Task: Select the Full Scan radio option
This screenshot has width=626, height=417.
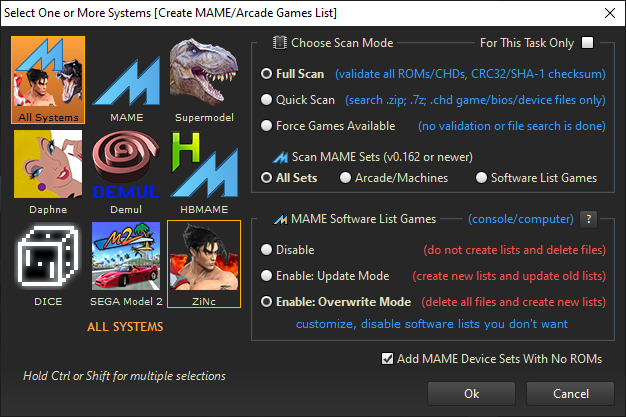Action: (x=266, y=74)
